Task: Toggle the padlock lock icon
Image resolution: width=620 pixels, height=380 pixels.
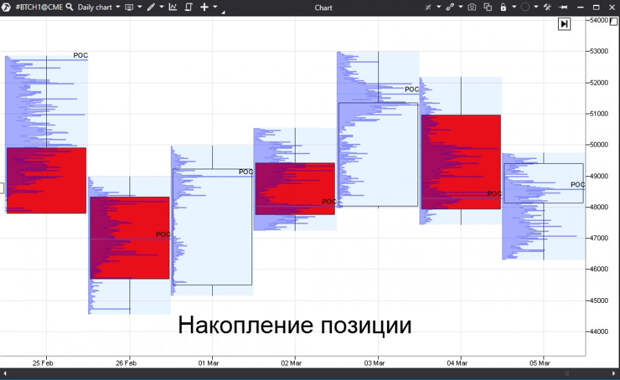Action: pos(503,7)
